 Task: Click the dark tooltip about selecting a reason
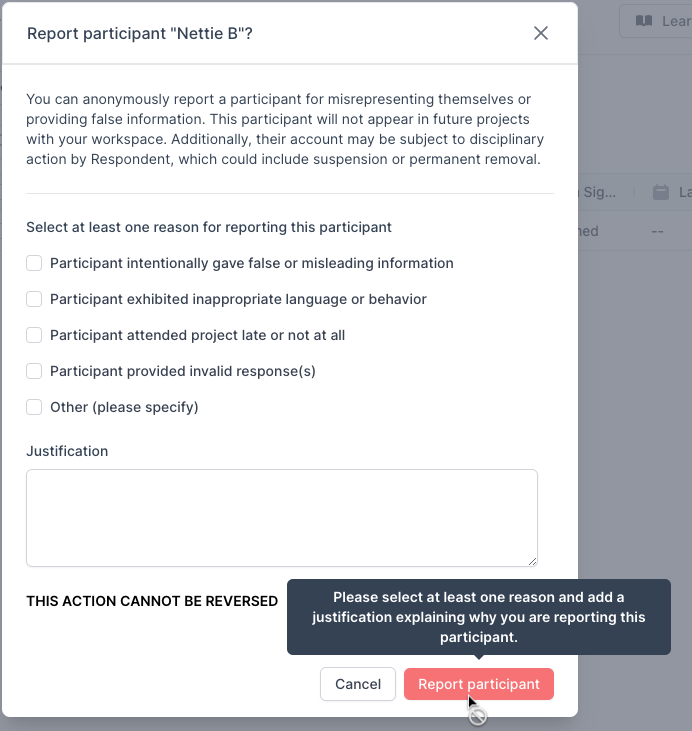click(x=478, y=617)
